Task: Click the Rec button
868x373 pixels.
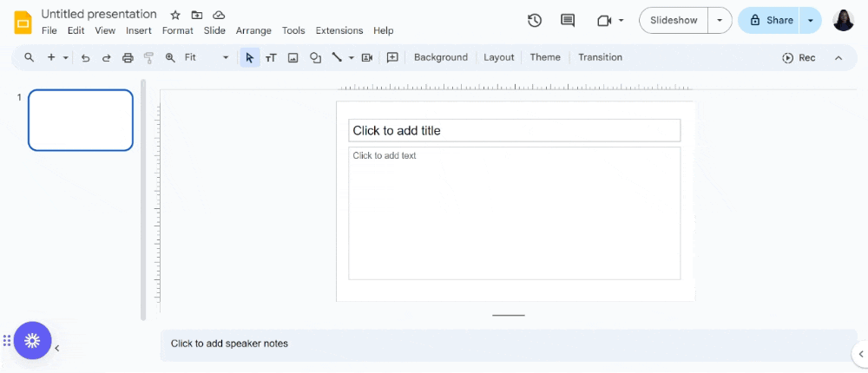Action: [799, 57]
